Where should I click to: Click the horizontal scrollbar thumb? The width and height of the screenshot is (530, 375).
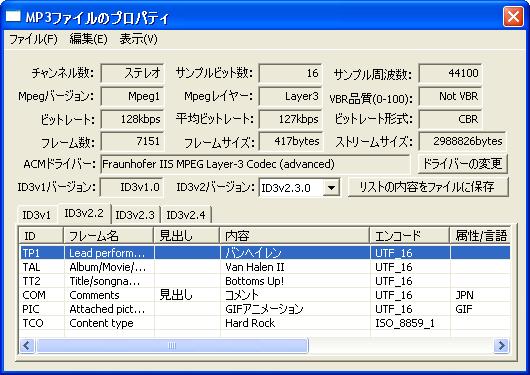172,346
